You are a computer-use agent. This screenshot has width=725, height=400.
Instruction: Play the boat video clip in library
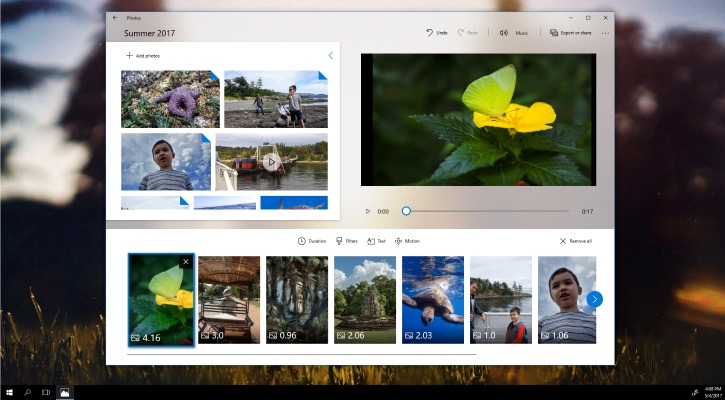[271, 162]
